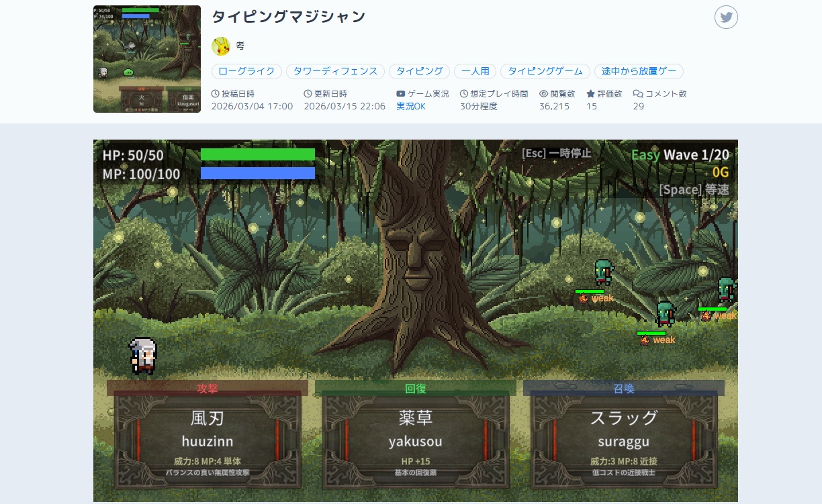The height and width of the screenshot is (504, 822).
Task: Click the 途中から放置ゲー tag
Action: coord(639,71)
